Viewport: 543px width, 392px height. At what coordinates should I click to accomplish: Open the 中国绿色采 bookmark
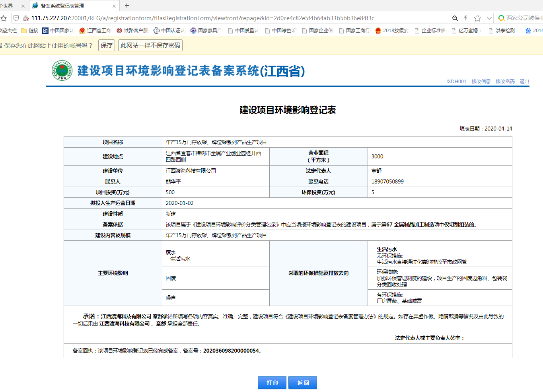pos(280,30)
